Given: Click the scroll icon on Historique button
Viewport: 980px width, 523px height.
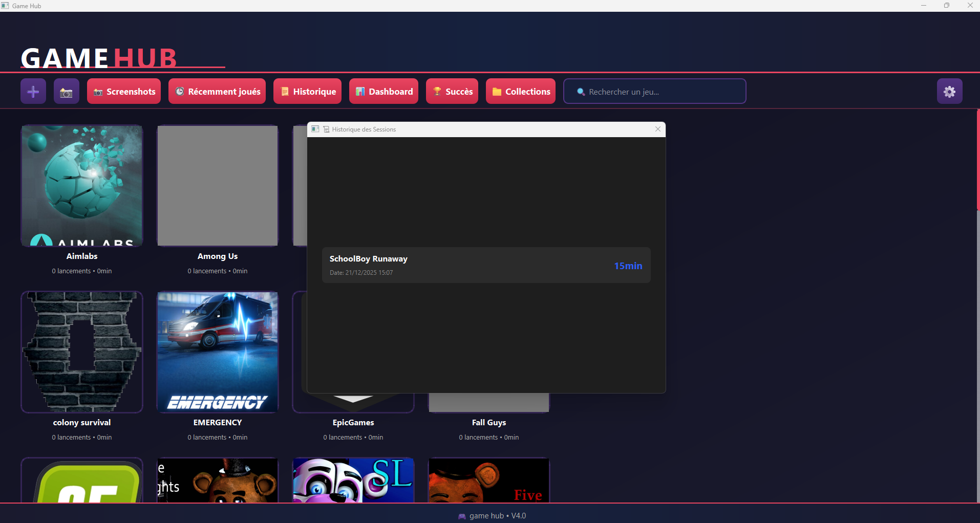Looking at the screenshot, I should (285, 92).
